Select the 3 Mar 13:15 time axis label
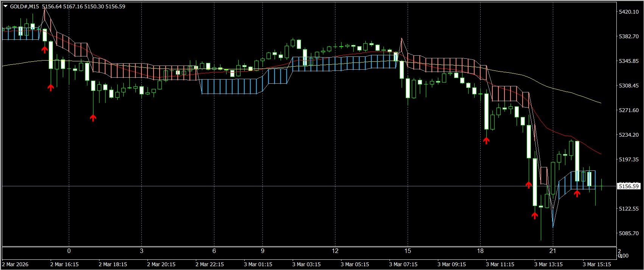The height and width of the screenshot is (270, 644). tap(548, 264)
